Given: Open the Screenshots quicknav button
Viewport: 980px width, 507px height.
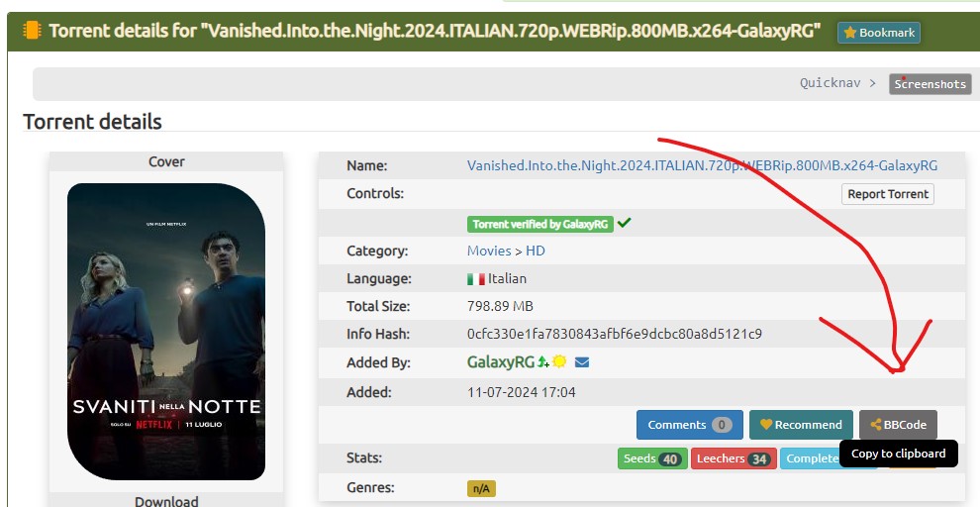Looking at the screenshot, I should (930, 84).
